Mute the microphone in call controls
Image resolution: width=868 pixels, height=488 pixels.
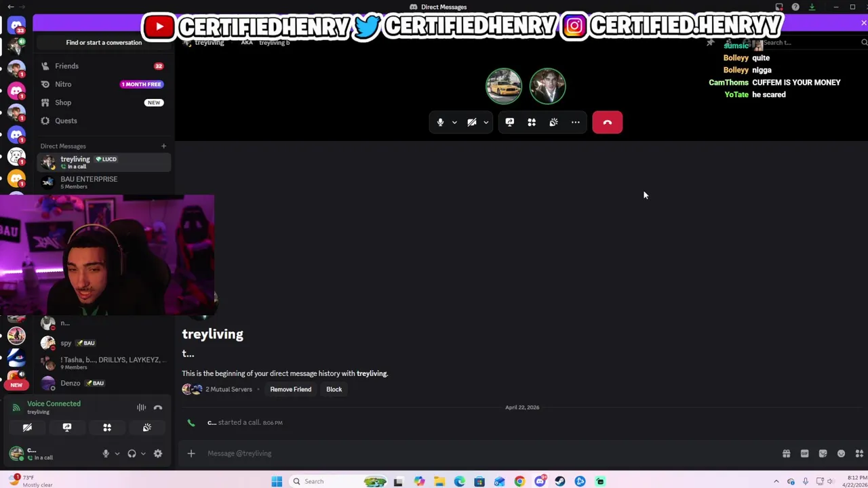440,123
